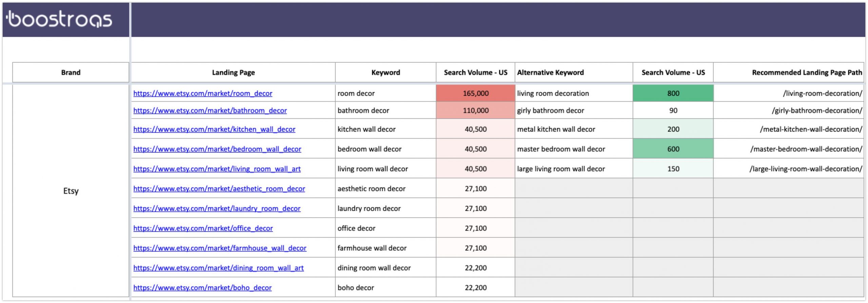Select the Etsy brand cell
Image resolution: width=868 pixels, height=303 pixels.
click(x=71, y=191)
